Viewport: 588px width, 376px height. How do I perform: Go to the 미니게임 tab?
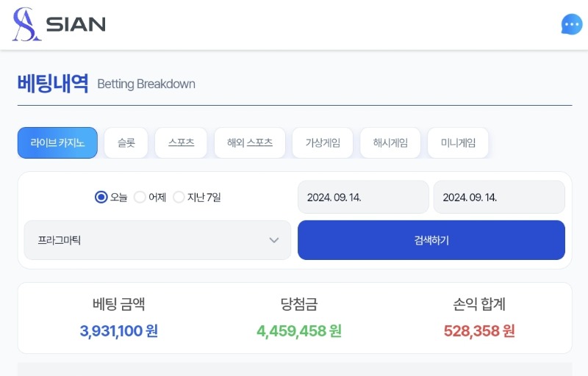(458, 142)
